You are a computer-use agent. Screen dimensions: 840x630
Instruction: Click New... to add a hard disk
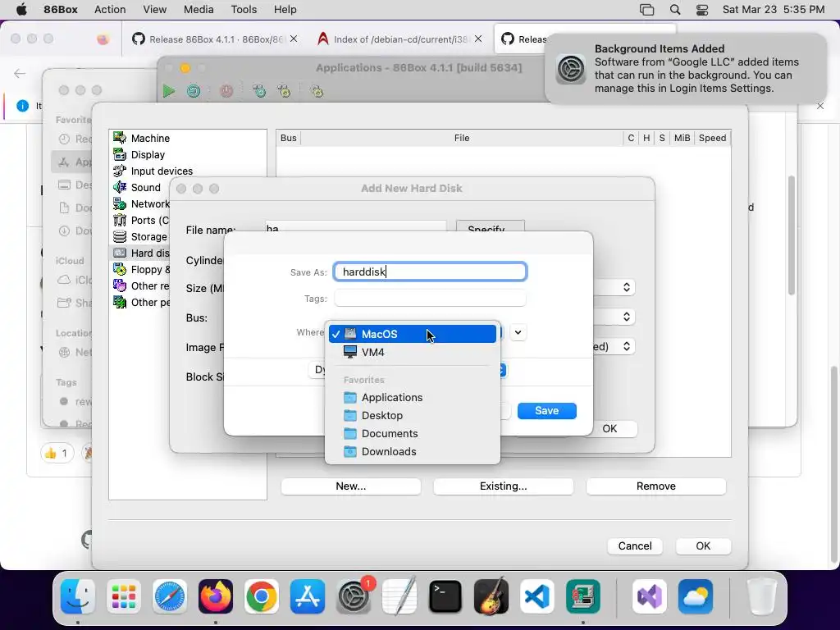[351, 486]
